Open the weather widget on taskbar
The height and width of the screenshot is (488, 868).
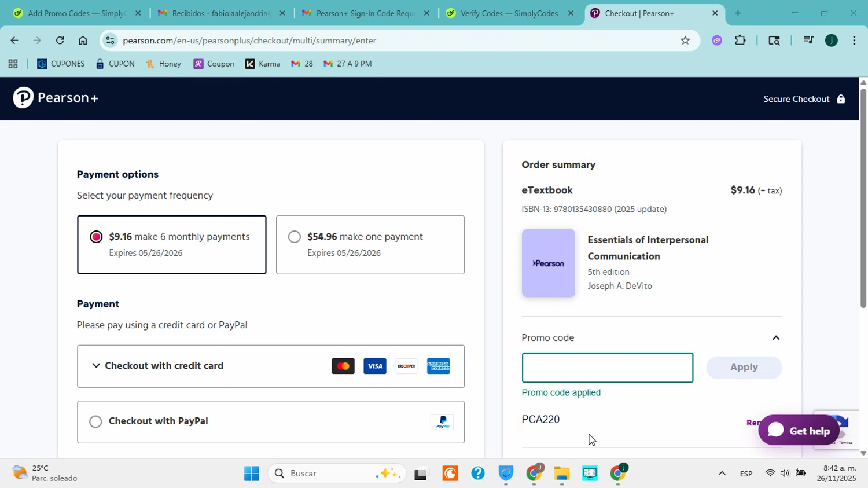(45, 473)
